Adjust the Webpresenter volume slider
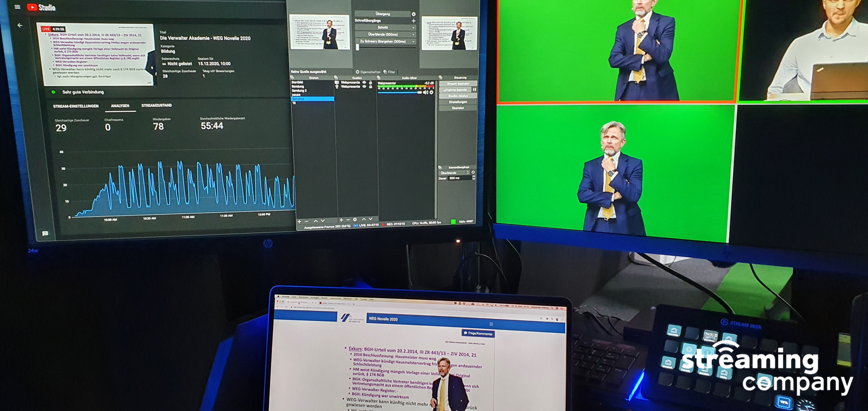Image resolution: width=868 pixels, height=411 pixels. coord(400,92)
